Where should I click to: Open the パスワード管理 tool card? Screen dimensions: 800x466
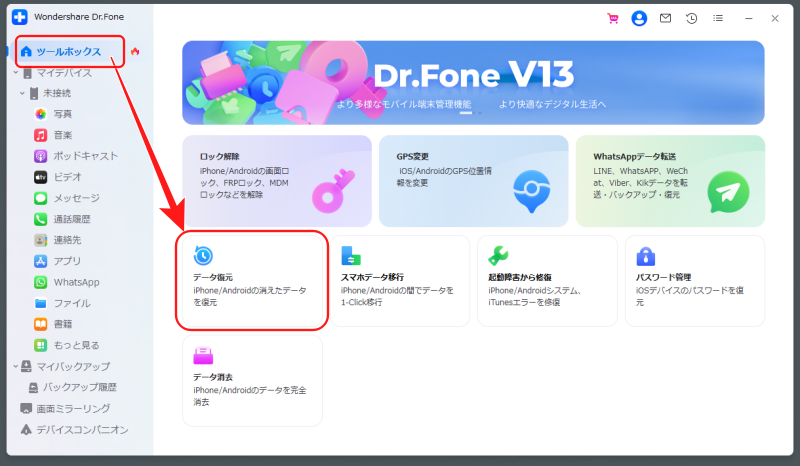(x=695, y=281)
